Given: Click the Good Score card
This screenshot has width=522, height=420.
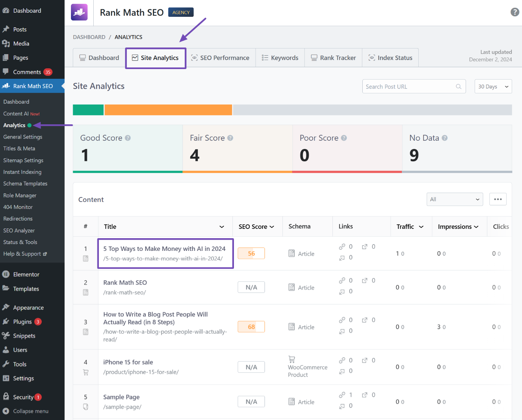Looking at the screenshot, I should click(128, 149).
